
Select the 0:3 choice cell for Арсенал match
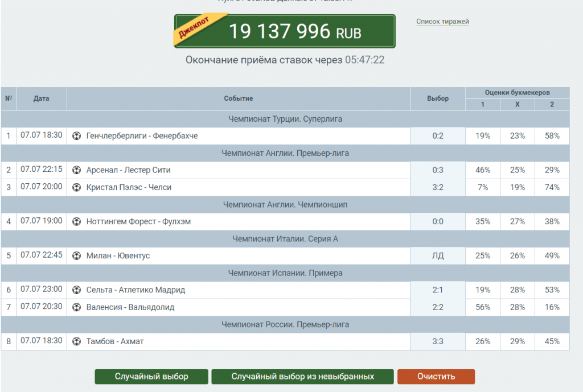(438, 170)
